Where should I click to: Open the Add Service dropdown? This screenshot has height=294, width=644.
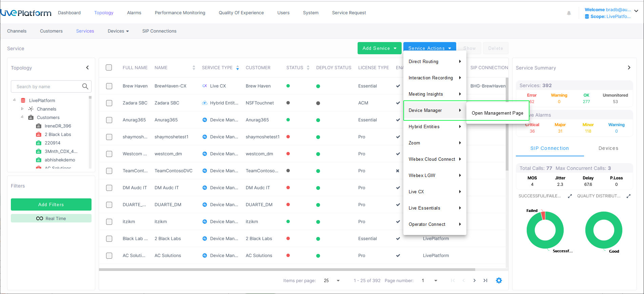point(379,48)
